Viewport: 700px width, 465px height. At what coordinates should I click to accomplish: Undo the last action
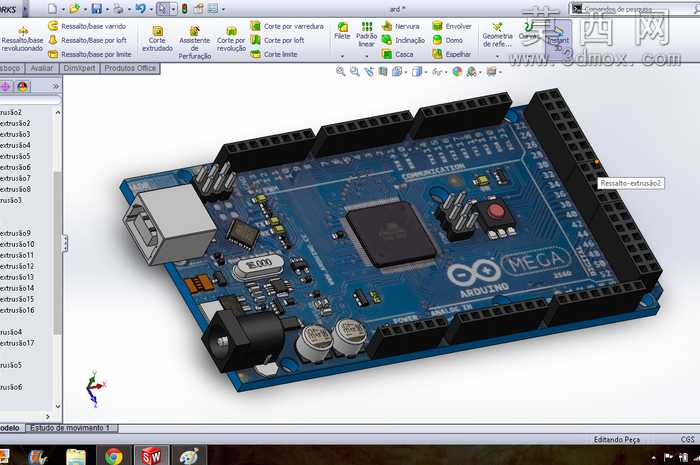click(140, 8)
